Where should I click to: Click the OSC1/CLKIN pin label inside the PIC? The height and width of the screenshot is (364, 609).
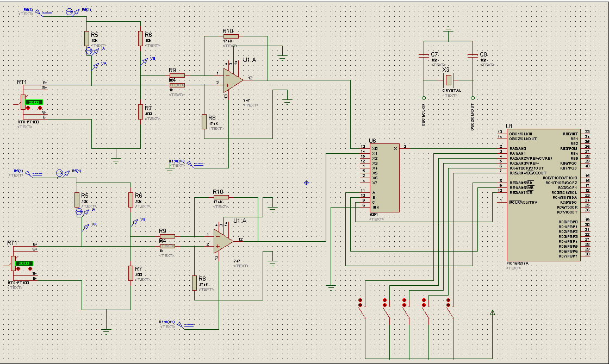(x=521, y=134)
